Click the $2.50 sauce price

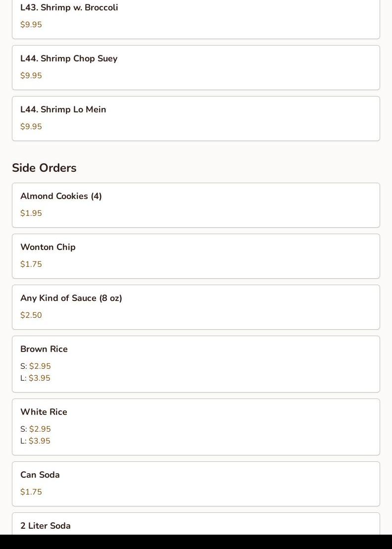pyautogui.click(x=31, y=315)
